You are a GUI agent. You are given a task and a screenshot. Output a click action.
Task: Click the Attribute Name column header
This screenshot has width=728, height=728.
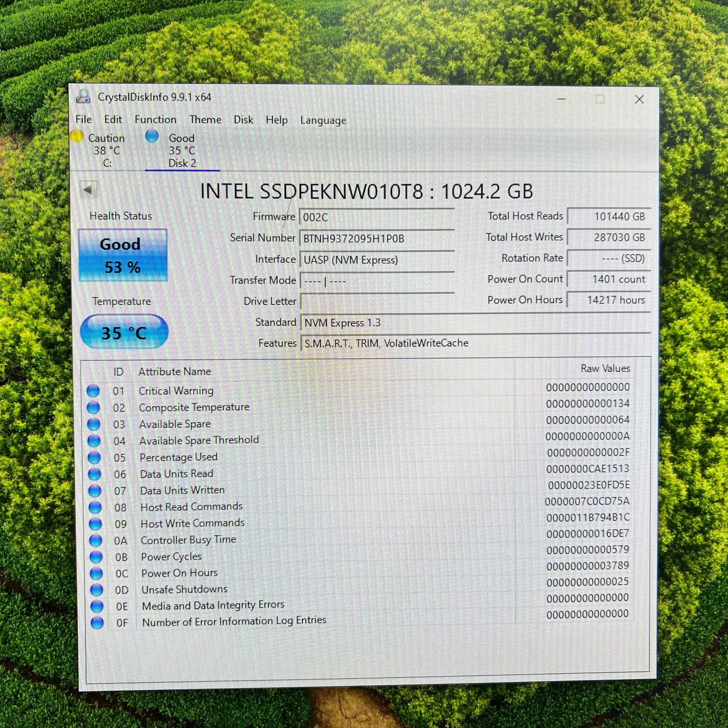[x=174, y=371]
